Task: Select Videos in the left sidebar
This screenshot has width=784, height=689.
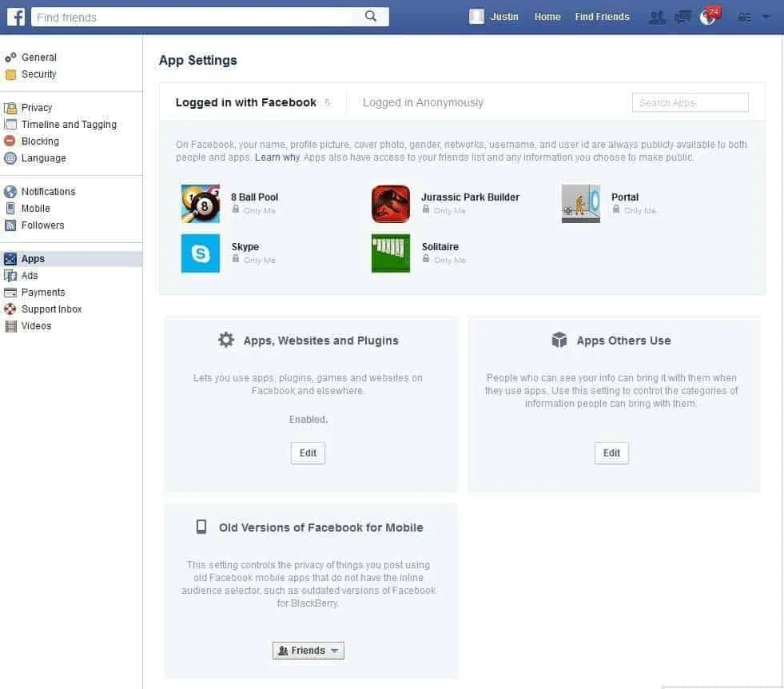Action: point(36,325)
